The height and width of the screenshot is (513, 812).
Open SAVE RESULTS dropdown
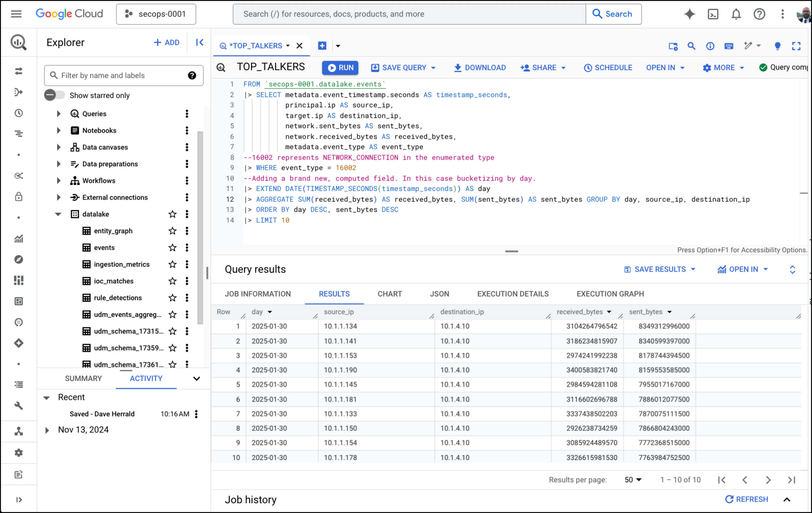[x=660, y=269]
